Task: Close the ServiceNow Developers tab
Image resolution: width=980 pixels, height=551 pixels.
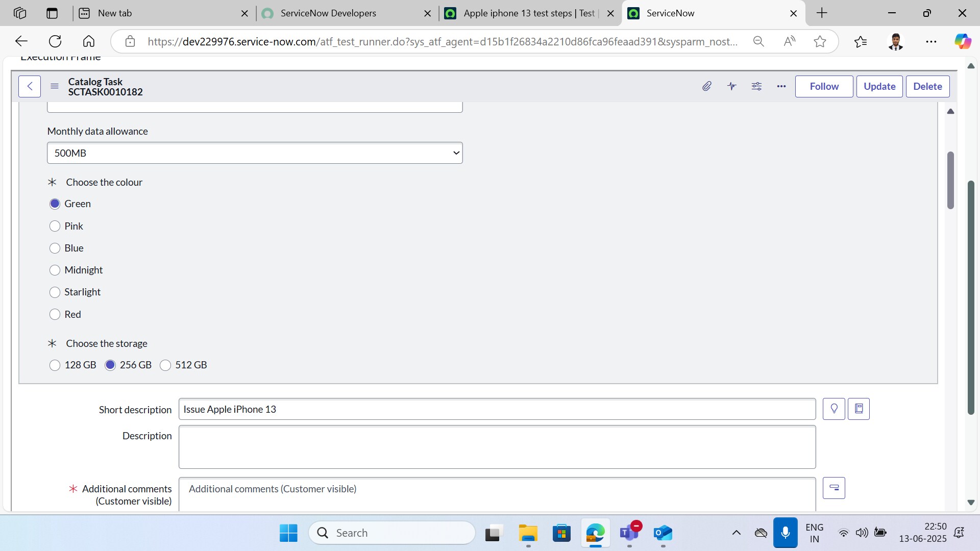Action: click(428, 13)
